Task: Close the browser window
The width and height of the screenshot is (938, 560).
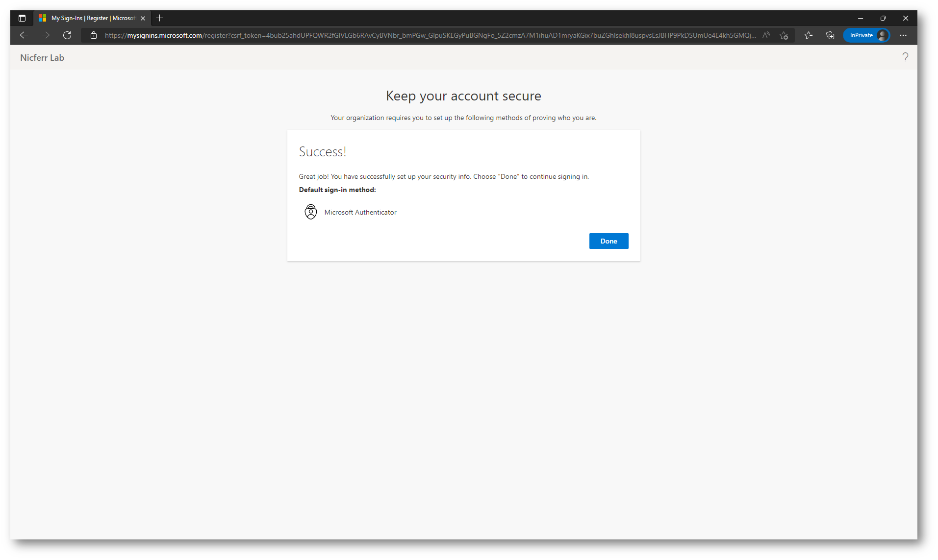Action: click(x=906, y=18)
